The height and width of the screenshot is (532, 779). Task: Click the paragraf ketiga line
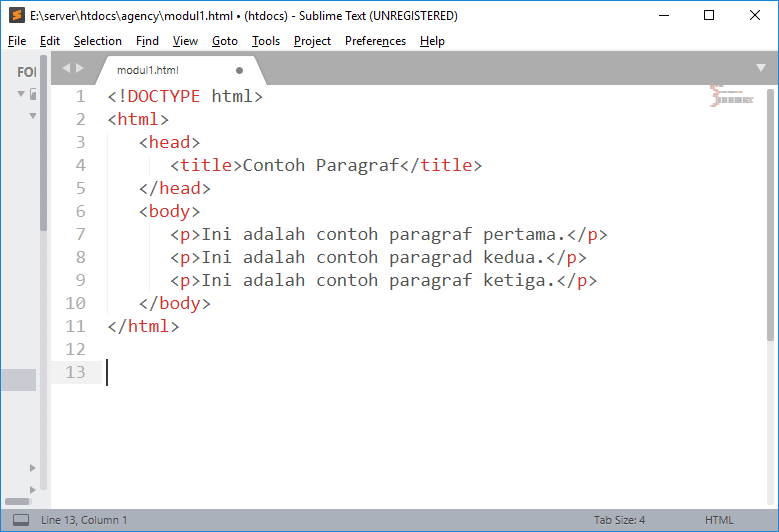click(384, 280)
